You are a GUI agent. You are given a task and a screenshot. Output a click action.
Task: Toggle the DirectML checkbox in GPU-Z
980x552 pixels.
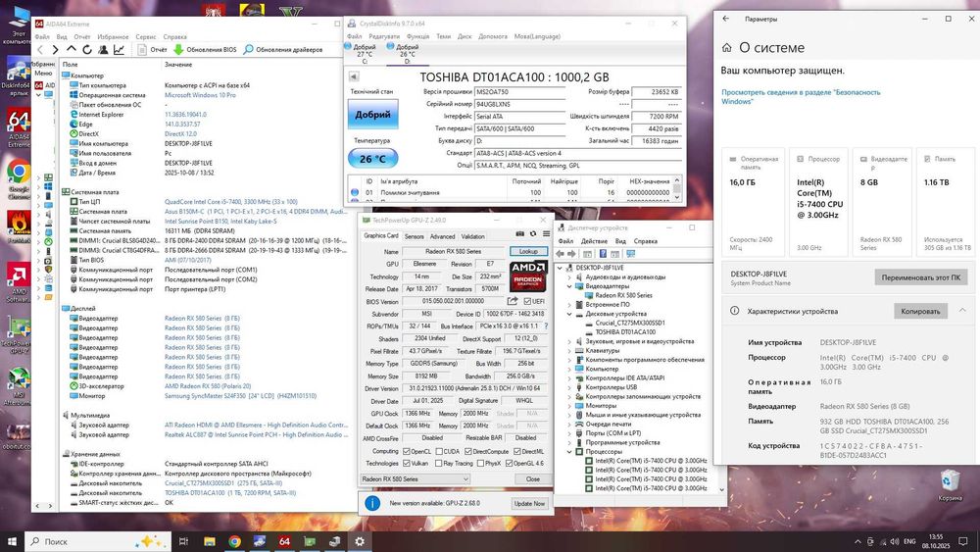[516, 451]
